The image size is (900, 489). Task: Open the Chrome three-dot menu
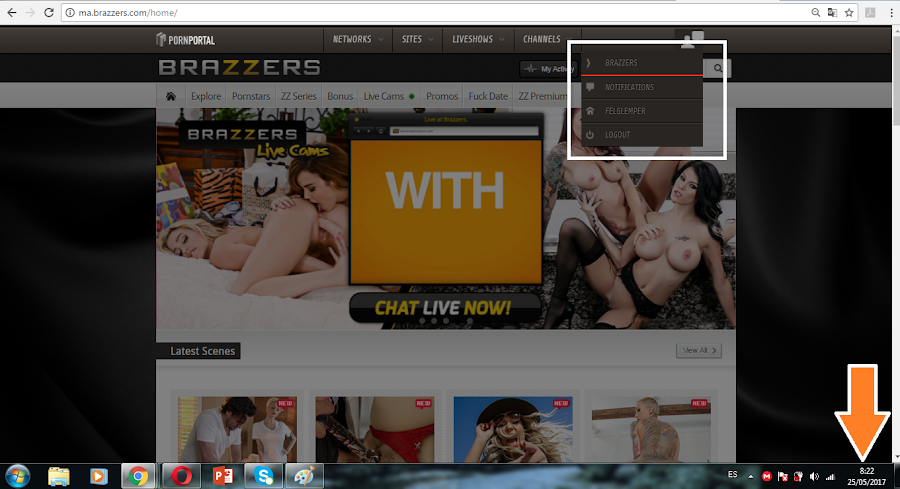pyautogui.click(x=891, y=13)
